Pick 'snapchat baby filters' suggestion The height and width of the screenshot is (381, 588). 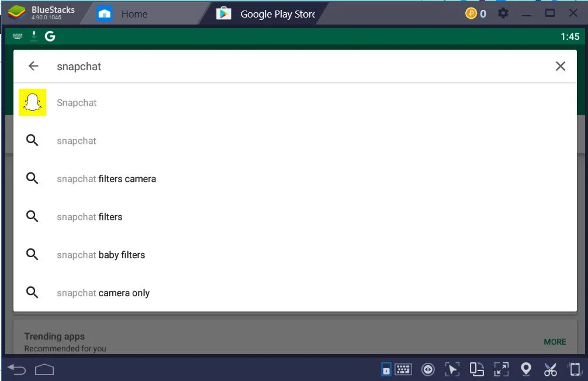(x=295, y=255)
